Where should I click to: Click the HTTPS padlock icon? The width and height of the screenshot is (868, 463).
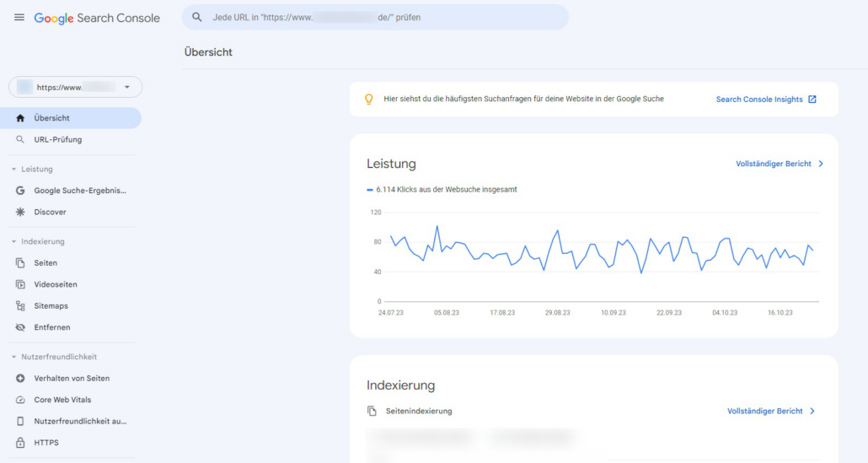(x=20, y=443)
